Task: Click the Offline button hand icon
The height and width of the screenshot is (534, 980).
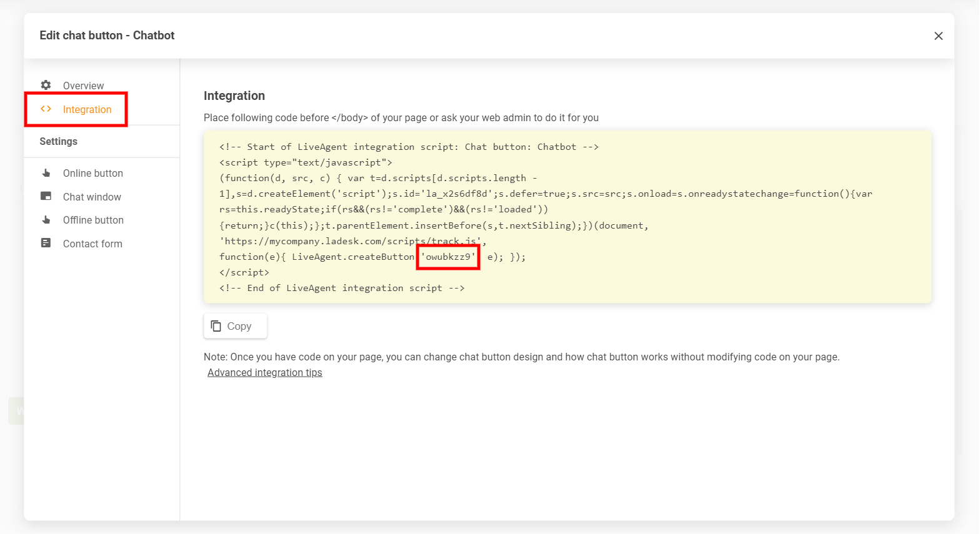Action: coord(46,220)
